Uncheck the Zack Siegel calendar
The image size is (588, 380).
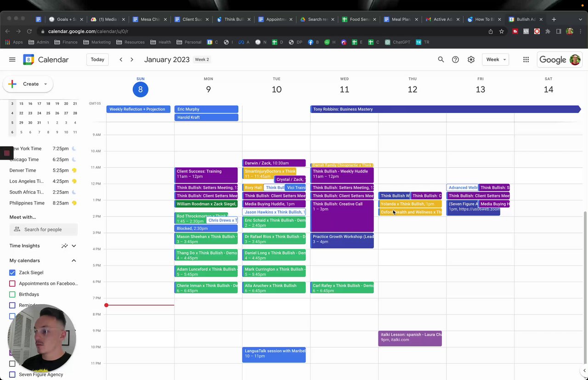12,272
